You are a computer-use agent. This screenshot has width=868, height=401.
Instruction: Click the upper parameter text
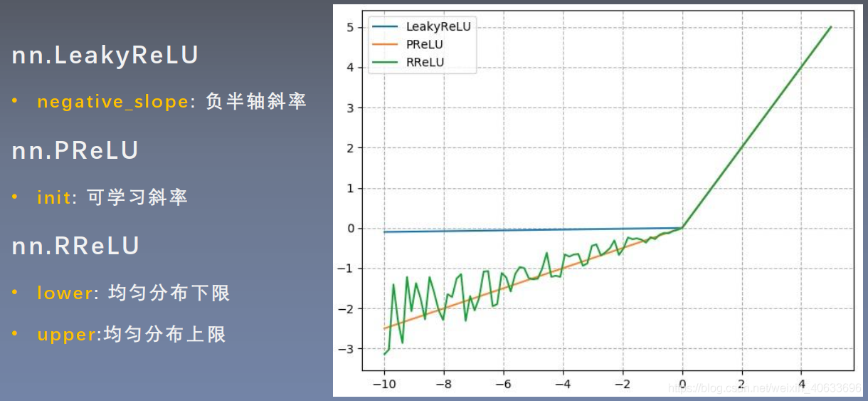(67, 334)
